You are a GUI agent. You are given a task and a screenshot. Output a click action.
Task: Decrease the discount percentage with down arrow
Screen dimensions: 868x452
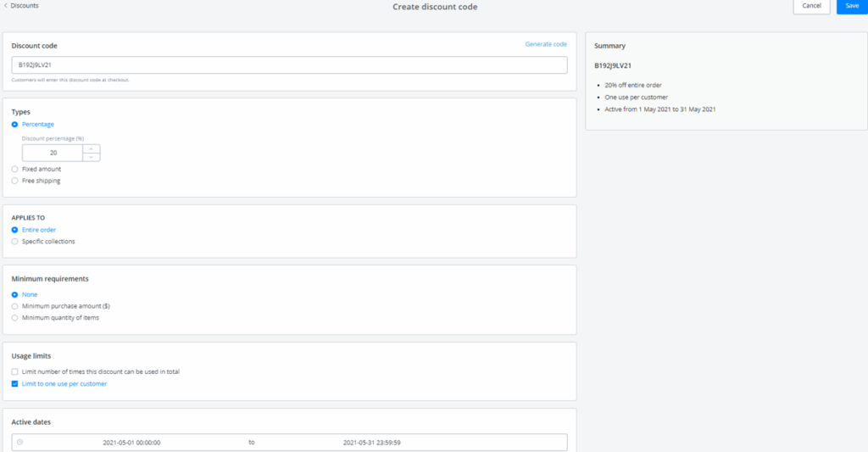coord(92,157)
